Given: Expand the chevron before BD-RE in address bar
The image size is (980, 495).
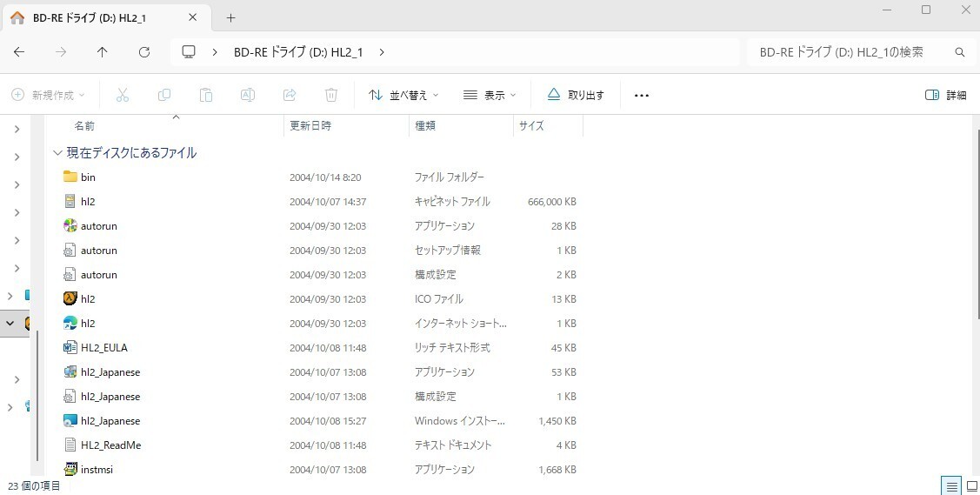Looking at the screenshot, I should pyautogui.click(x=215, y=52).
